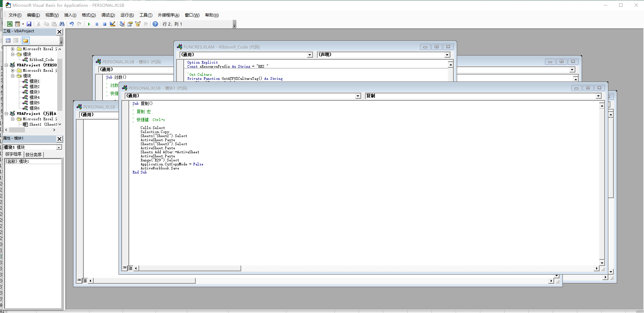Click the Run Sub (play) toolbar icon
Screen dimensions: 644x313
[x=89, y=24]
